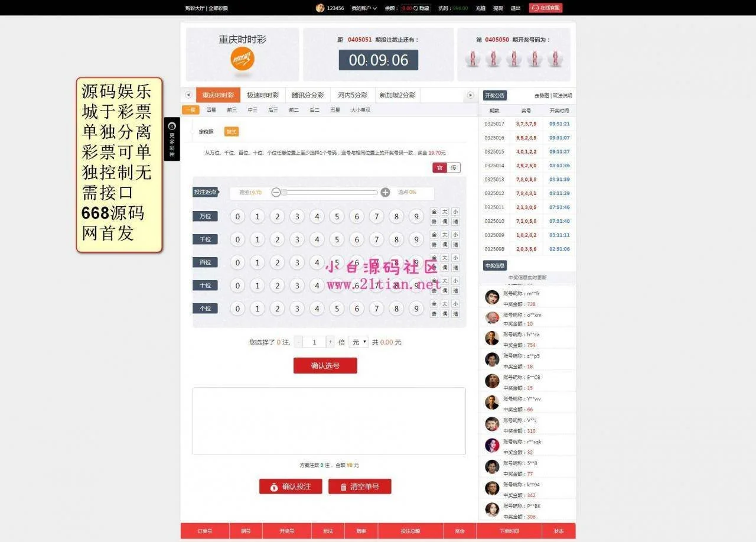Viewport: 756px width, 542px height.
Task: Toggle number 0 in the 个位 row
Action: click(x=237, y=309)
